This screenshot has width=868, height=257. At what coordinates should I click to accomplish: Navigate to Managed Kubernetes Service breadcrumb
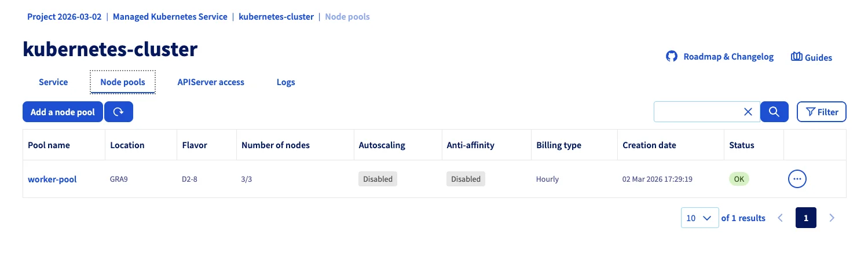coord(170,17)
